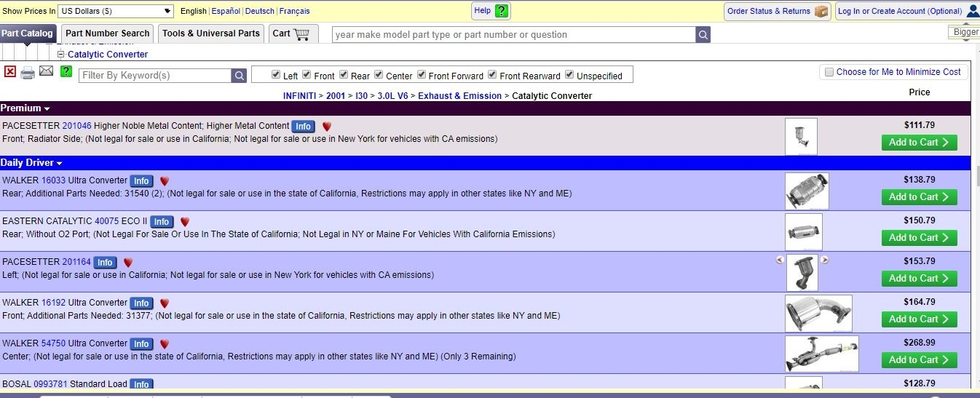
Task: Add WALKER 16033 to cart at $138.79
Action: pyautogui.click(x=919, y=197)
